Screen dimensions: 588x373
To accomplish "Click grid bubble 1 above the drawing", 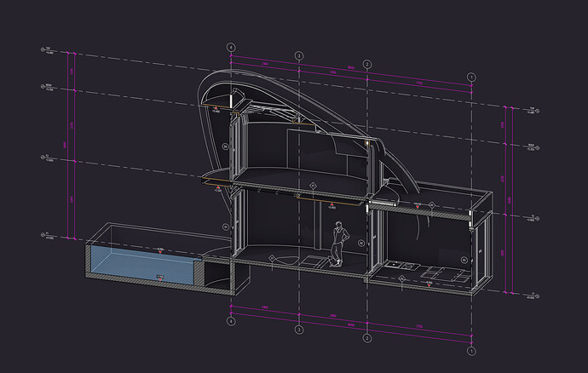I will 470,77.
